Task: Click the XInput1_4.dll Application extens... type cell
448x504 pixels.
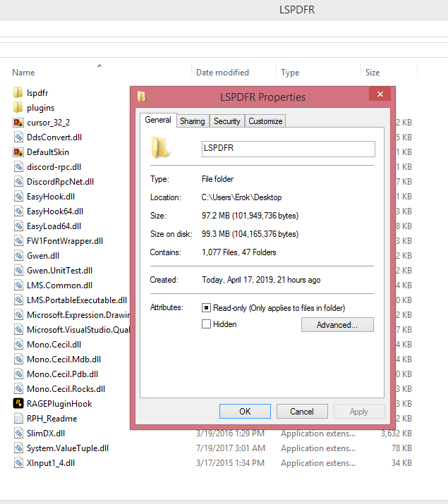Action: (318, 463)
